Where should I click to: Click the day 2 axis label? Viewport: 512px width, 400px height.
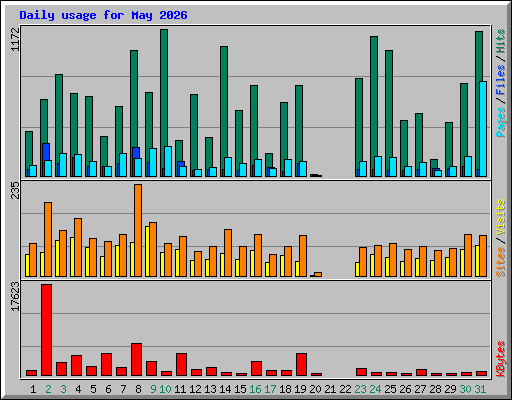point(48,389)
